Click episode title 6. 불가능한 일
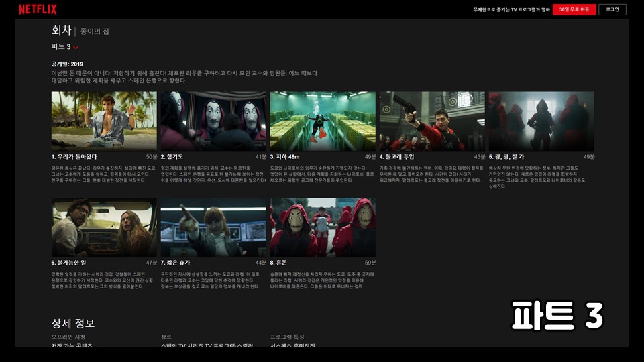 click(68, 263)
